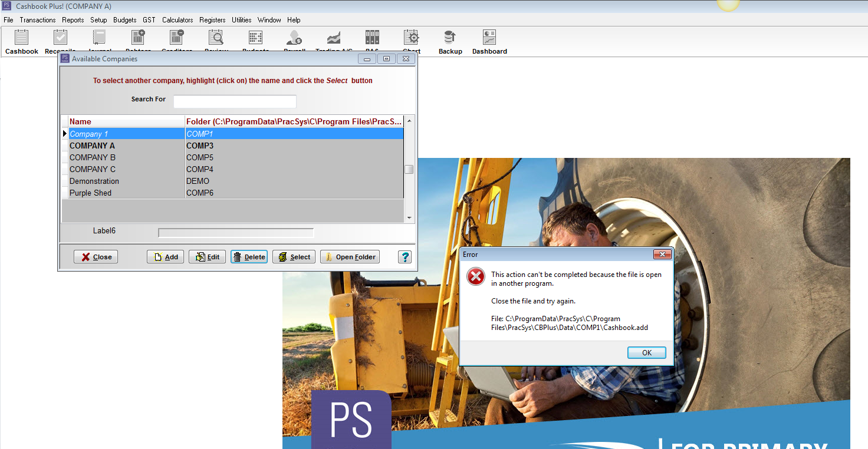Open the Setup menu
This screenshot has height=449, width=868.
click(x=98, y=20)
